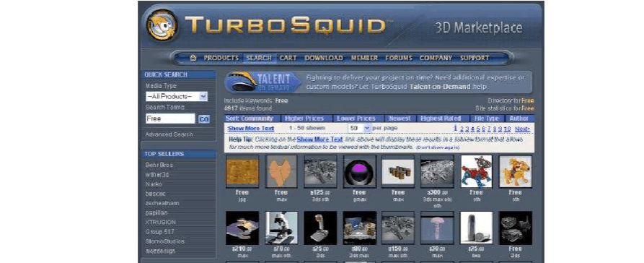Open the Talent on Demand banner icon

tap(263, 82)
